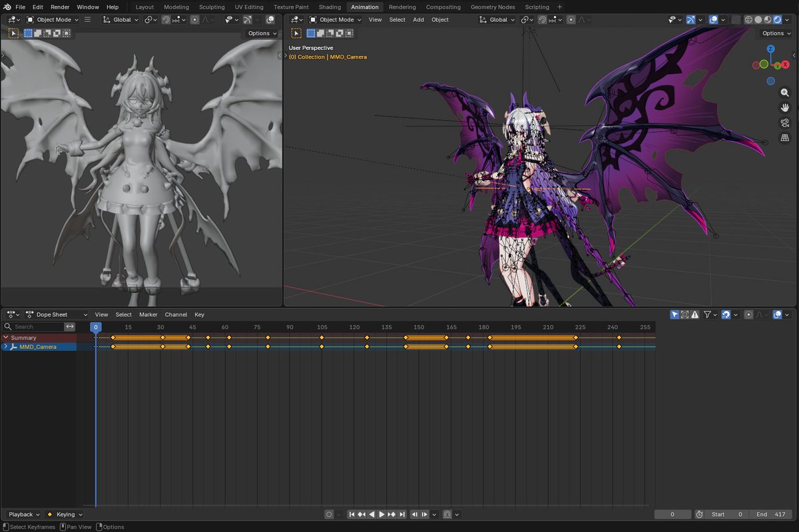Toggle snapping magnet in right viewport
The image size is (799, 532).
tap(542, 19)
